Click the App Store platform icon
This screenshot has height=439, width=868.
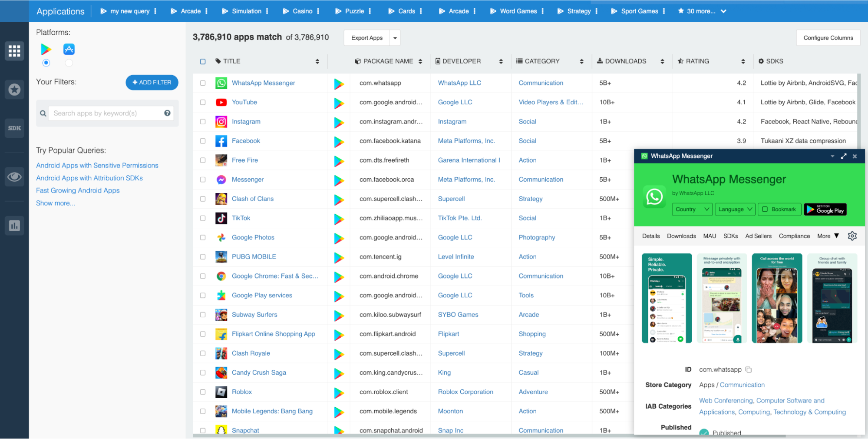[x=69, y=50]
